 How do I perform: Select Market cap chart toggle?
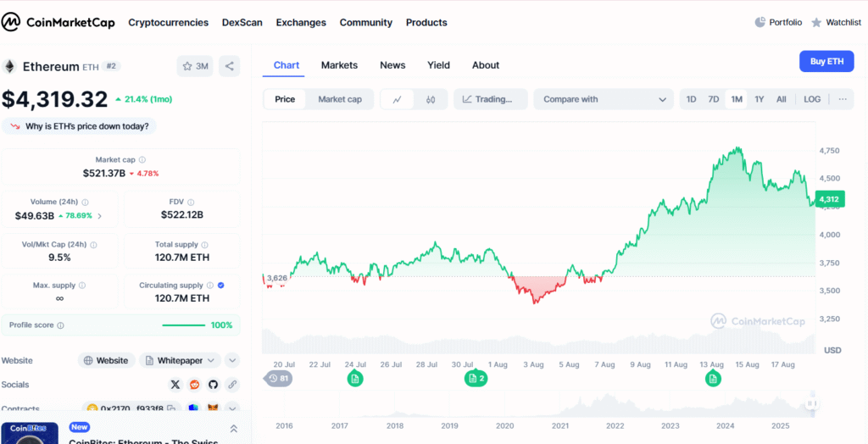coord(339,99)
